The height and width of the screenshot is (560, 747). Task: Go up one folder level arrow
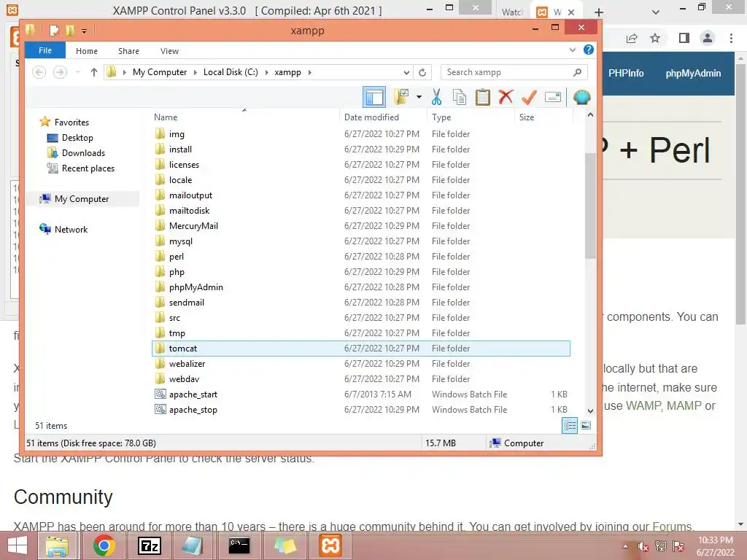pyautogui.click(x=94, y=72)
